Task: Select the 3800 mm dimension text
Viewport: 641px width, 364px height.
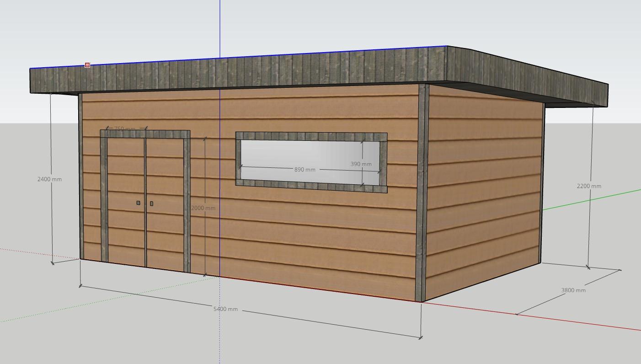Action: (573, 290)
